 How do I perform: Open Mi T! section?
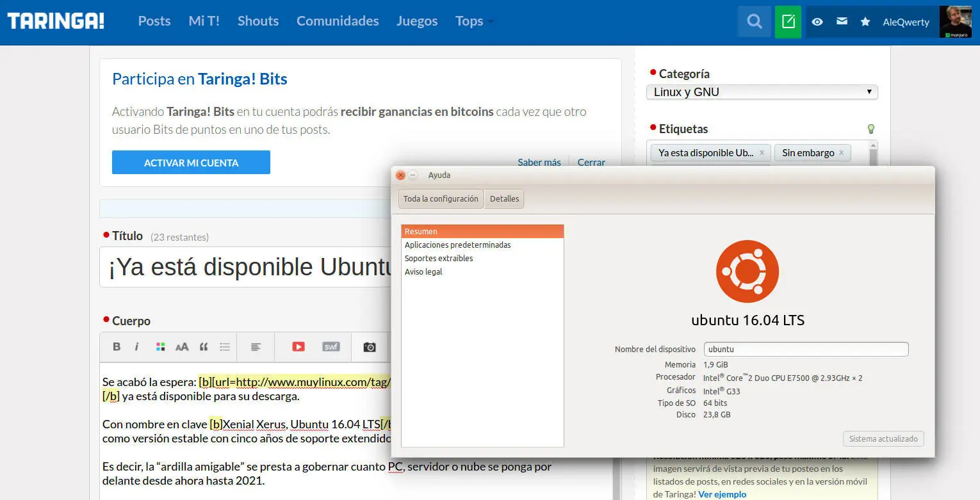(x=204, y=21)
